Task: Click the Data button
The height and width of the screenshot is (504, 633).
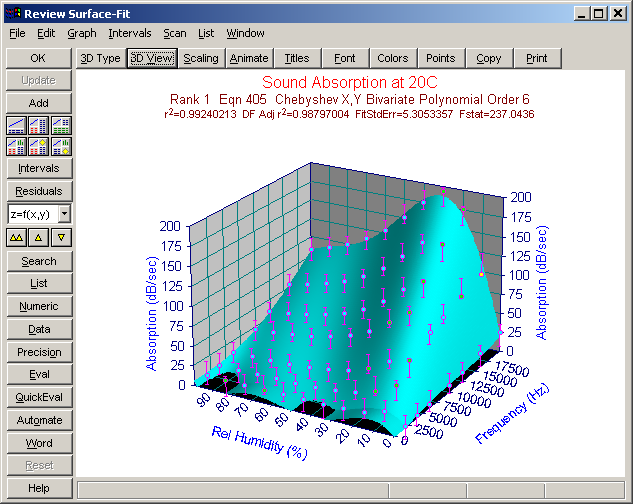Action: [x=39, y=329]
